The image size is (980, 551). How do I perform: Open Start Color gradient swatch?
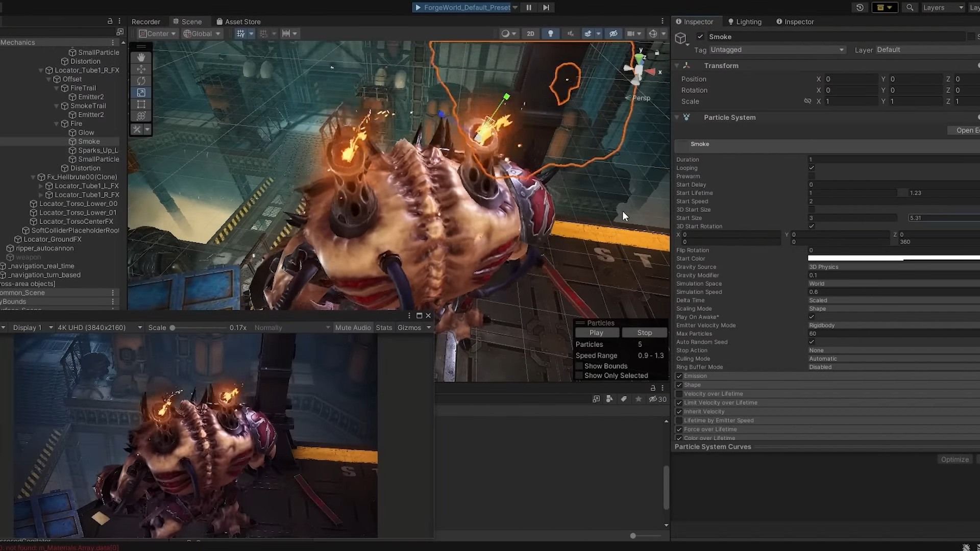coord(893,259)
